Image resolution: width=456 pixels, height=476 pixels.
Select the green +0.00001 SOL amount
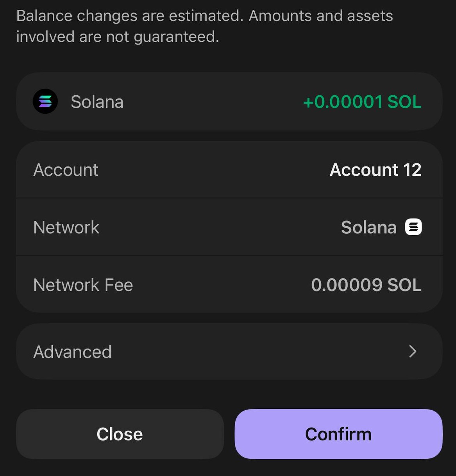(362, 102)
